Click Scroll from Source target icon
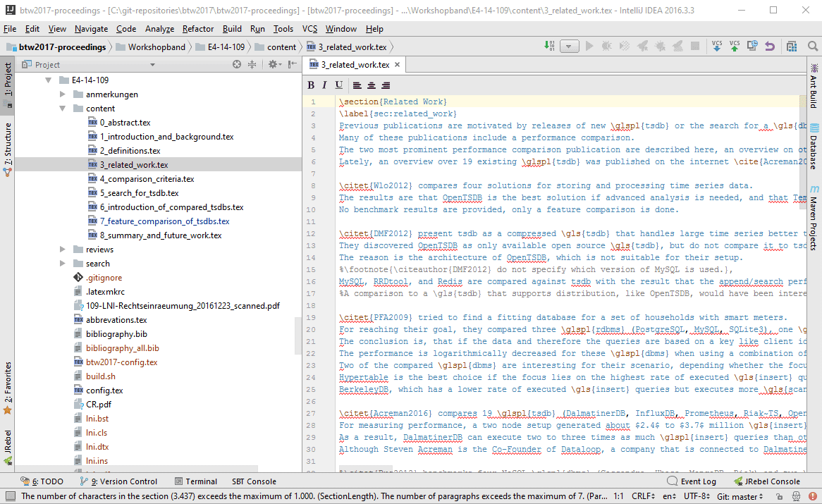The height and width of the screenshot is (504, 822). tap(237, 64)
